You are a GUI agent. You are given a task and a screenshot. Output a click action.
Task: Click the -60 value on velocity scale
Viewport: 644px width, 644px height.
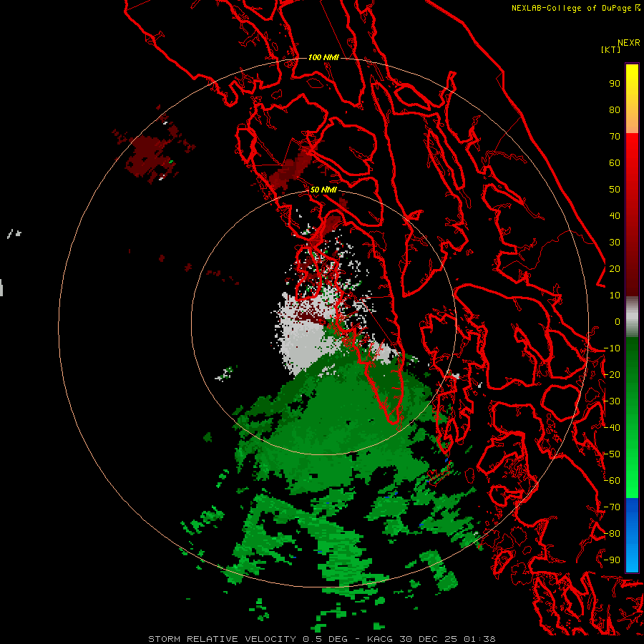(x=612, y=481)
